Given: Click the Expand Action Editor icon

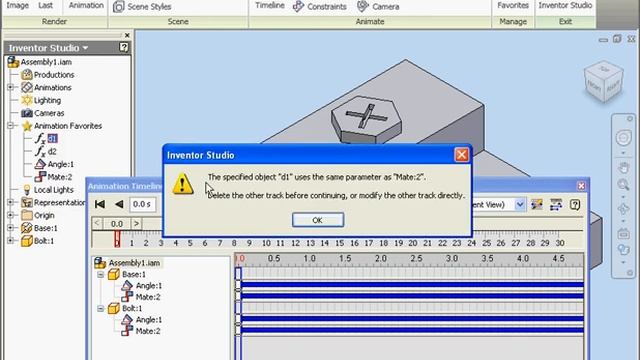Looking at the screenshot, I should coord(556,204).
